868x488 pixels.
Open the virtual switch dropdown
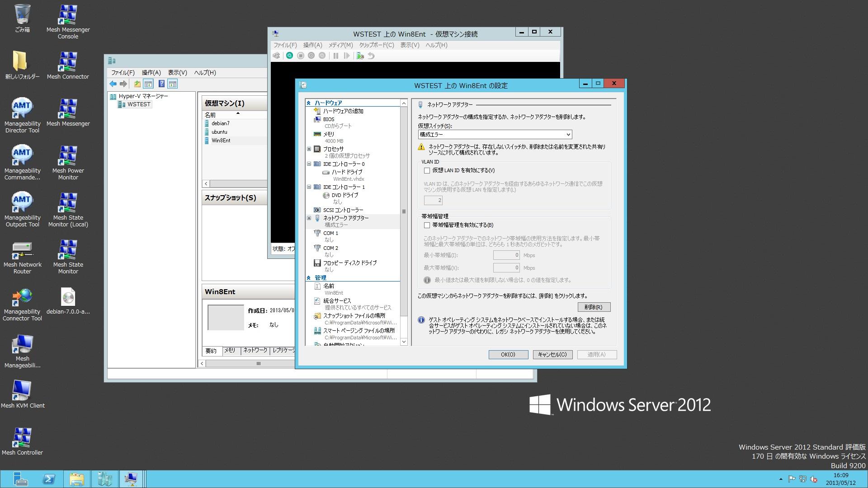coord(495,135)
